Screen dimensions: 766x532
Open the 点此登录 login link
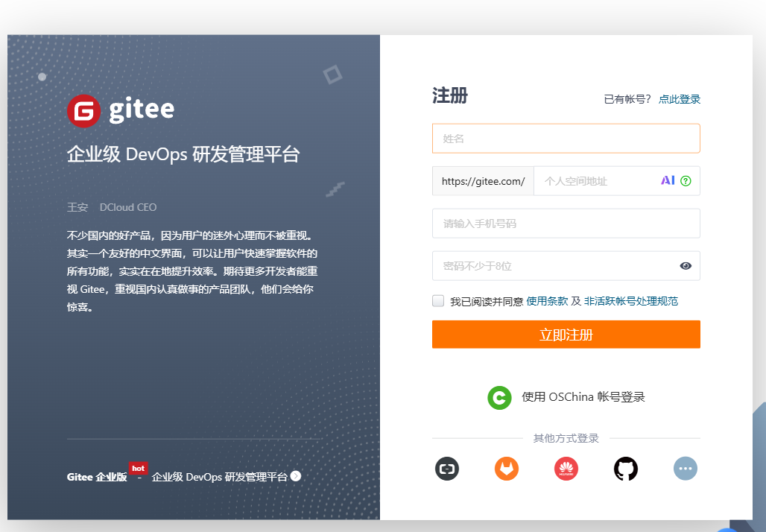[680, 99]
